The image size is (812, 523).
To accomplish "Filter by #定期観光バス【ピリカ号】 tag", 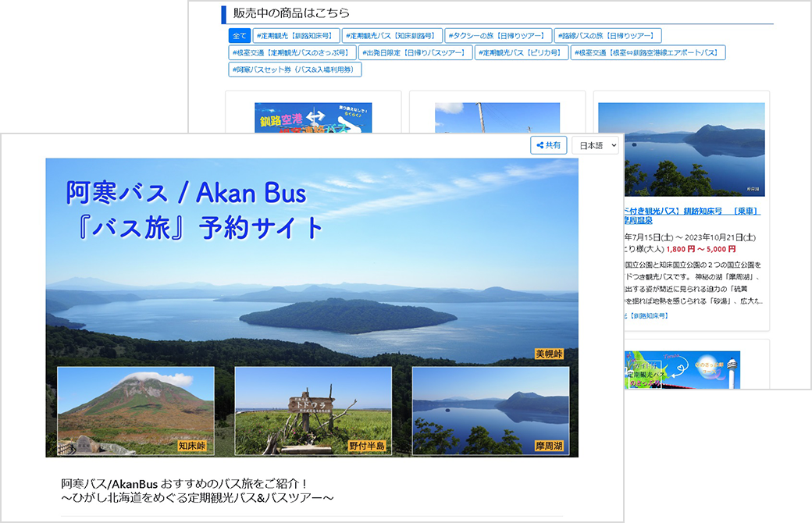I will [522, 53].
